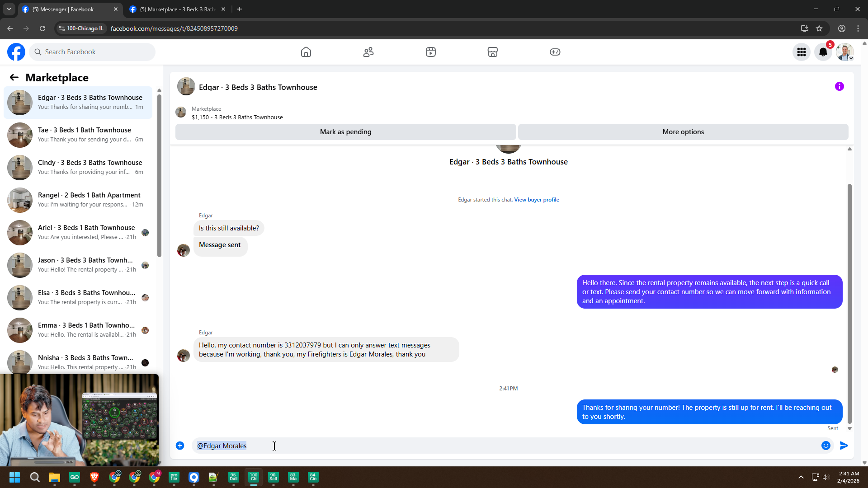The image size is (868, 488).
Task: Open the Facebook menu grid icon
Action: [x=802, y=52]
